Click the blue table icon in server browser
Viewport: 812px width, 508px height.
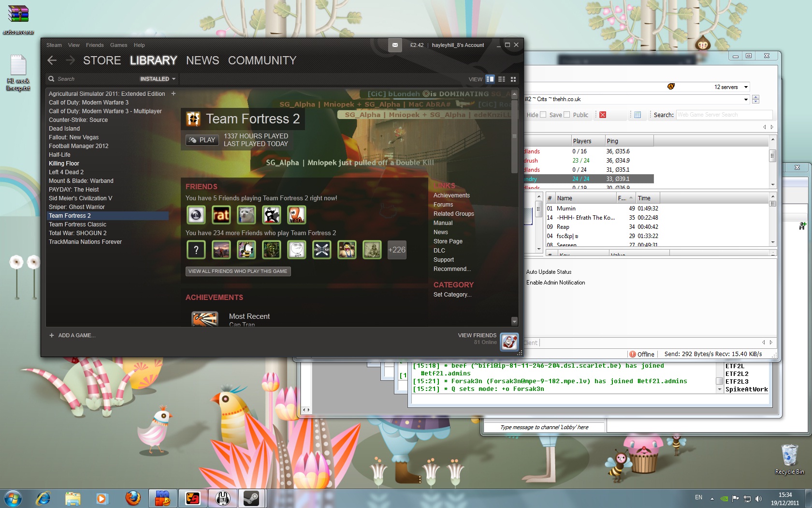point(638,115)
